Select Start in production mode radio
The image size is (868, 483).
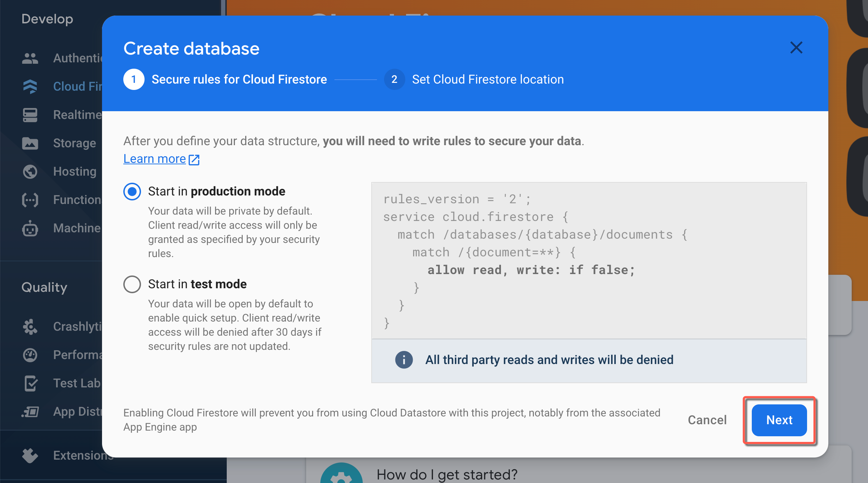132,192
